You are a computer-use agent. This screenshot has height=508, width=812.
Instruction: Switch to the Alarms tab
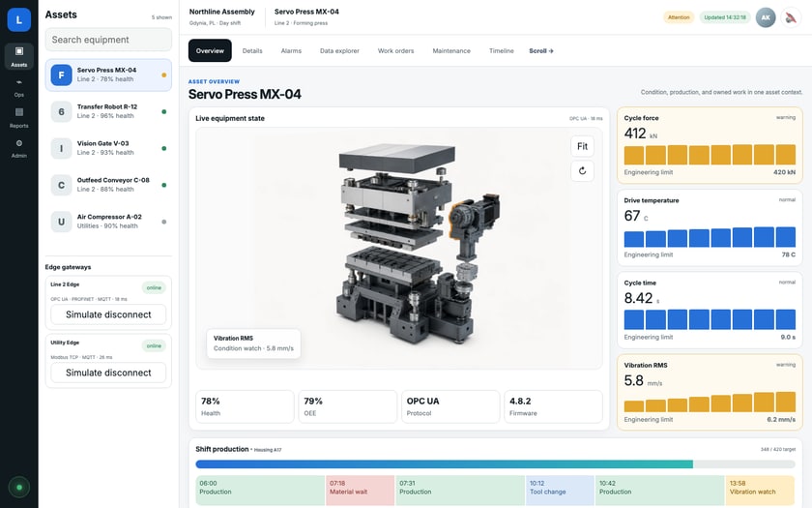pos(291,50)
